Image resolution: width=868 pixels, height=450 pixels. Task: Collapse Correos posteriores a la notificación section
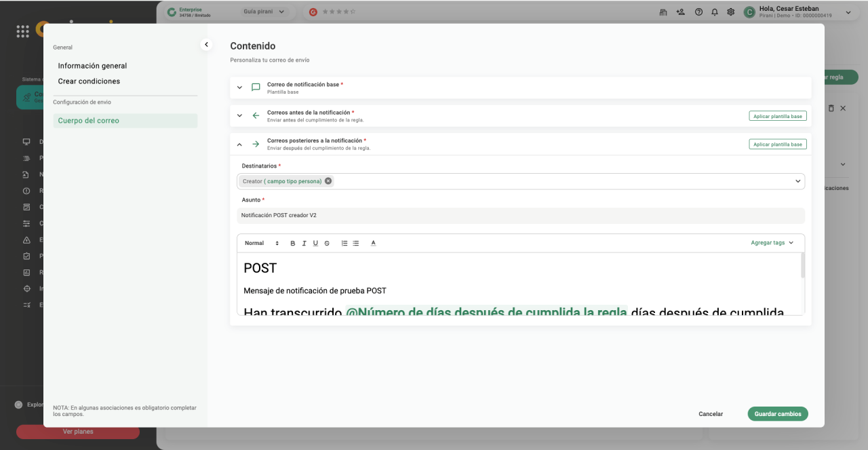coord(239,144)
